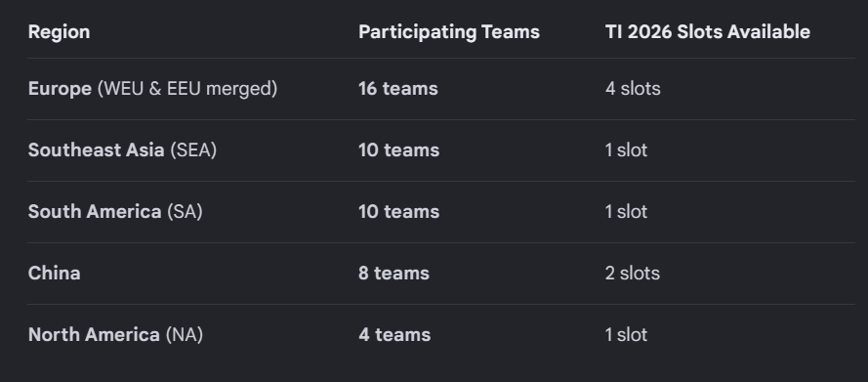Click the (SEA) abbreviation text
This screenshot has height=382, width=868.
[x=193, y=150]
